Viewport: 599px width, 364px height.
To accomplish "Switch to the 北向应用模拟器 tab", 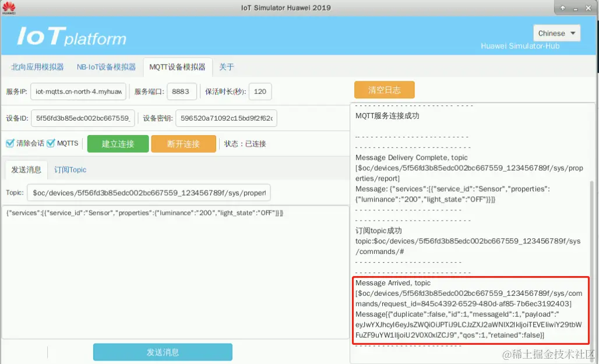I will (x=37, y=67).
